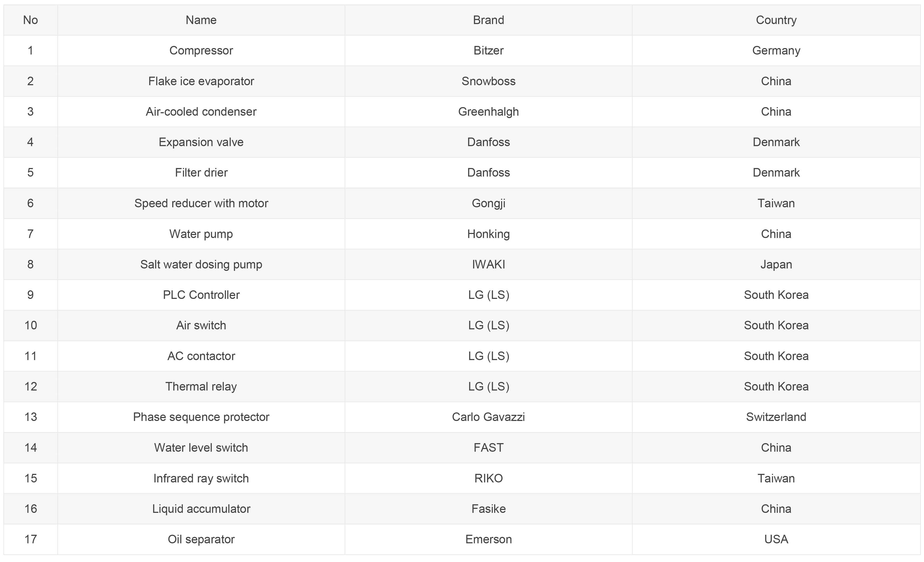Viewport: 924px width, 562px height.
Task: Click the Brand column header
Action: tap(488, 20)
